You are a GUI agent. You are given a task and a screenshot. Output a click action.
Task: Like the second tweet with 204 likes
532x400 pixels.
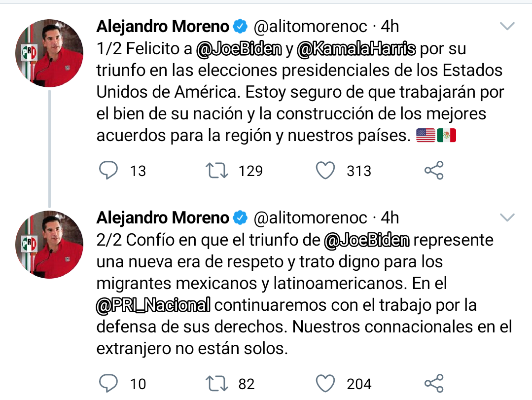pyautogui.click(x=325, y=384)
